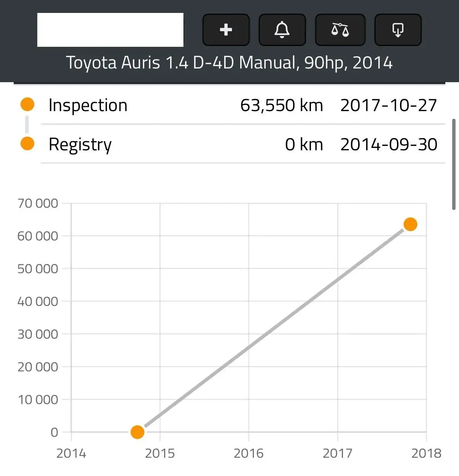The image size is (459, 476).
Task: Click the 2017-10-27 inspection date
Action: point(389,105)
